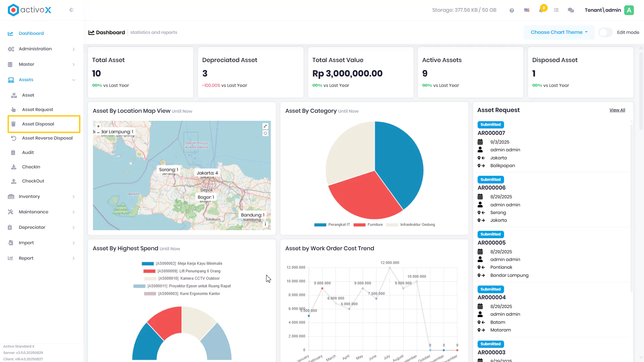Toggle Perangkat IT legend in category chart

[332, 225]
